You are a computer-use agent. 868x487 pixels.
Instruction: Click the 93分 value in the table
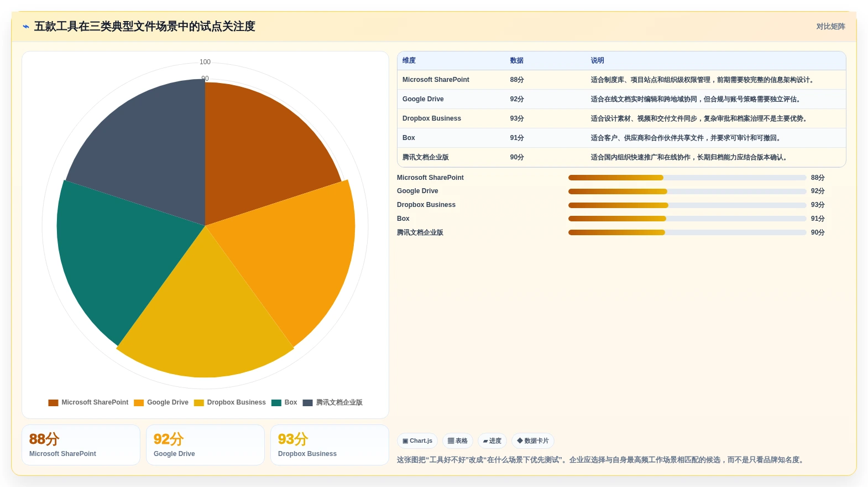coord(517,118)
